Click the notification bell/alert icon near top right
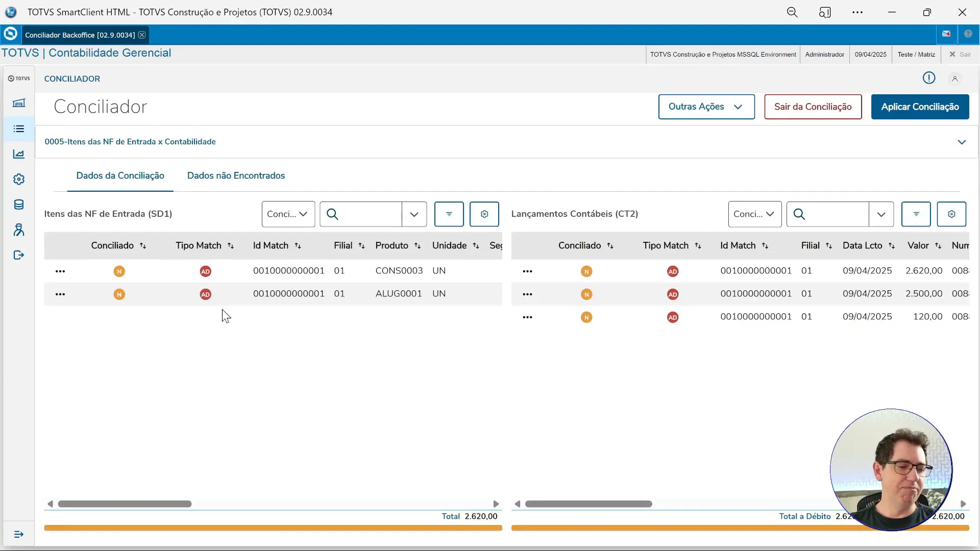The width and height of the screenshot is (980, 551). tap(928, 78)
